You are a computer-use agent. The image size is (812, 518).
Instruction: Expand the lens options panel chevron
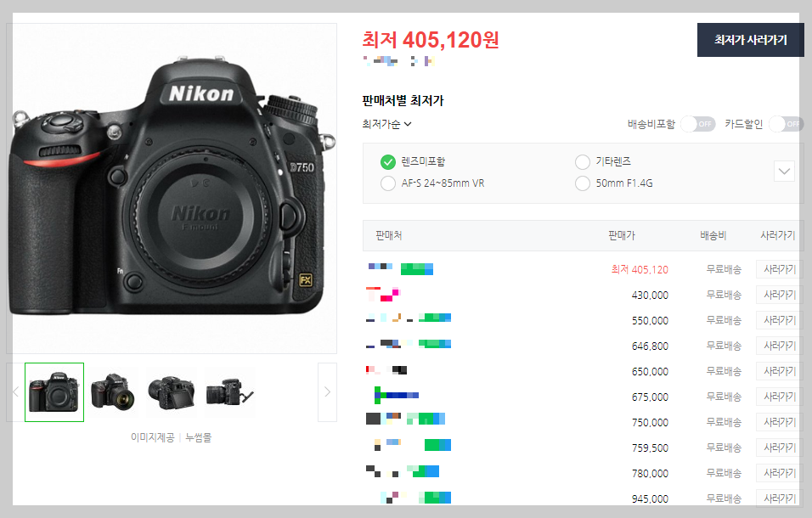click(x=784, y=172)
